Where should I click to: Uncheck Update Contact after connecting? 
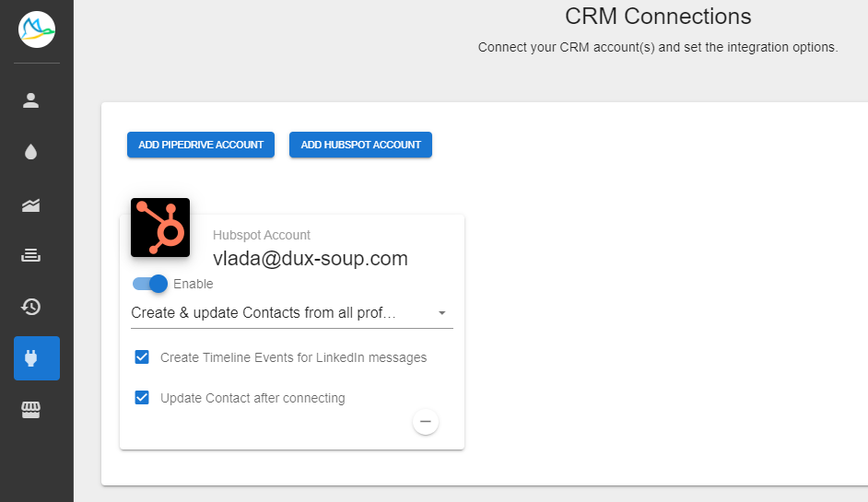coord(142,397)
